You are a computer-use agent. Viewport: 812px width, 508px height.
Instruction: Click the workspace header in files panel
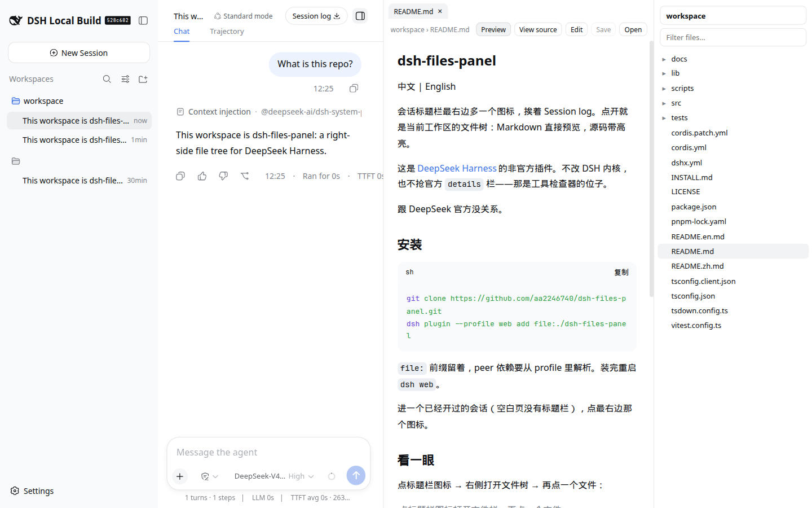click(733, 16)
